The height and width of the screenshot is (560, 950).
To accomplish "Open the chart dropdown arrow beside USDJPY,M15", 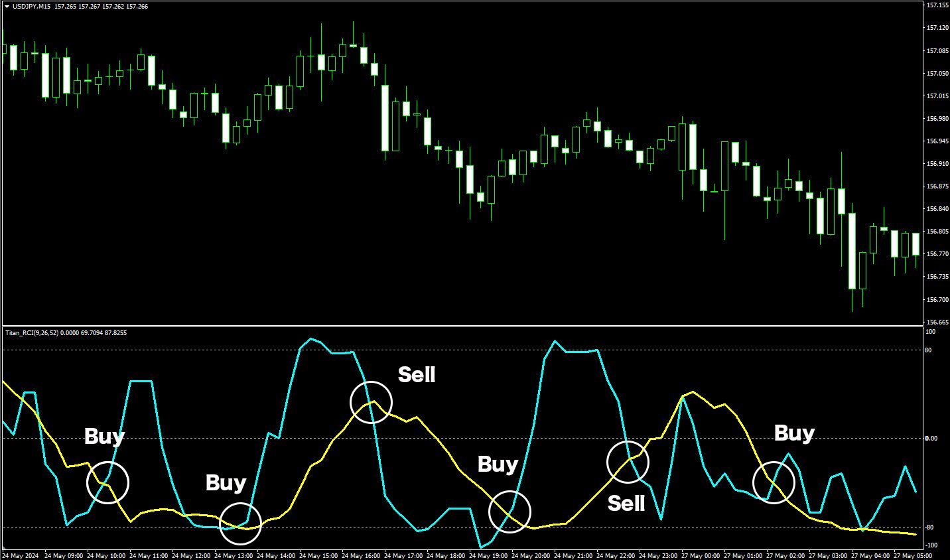I will pos(8,8).
